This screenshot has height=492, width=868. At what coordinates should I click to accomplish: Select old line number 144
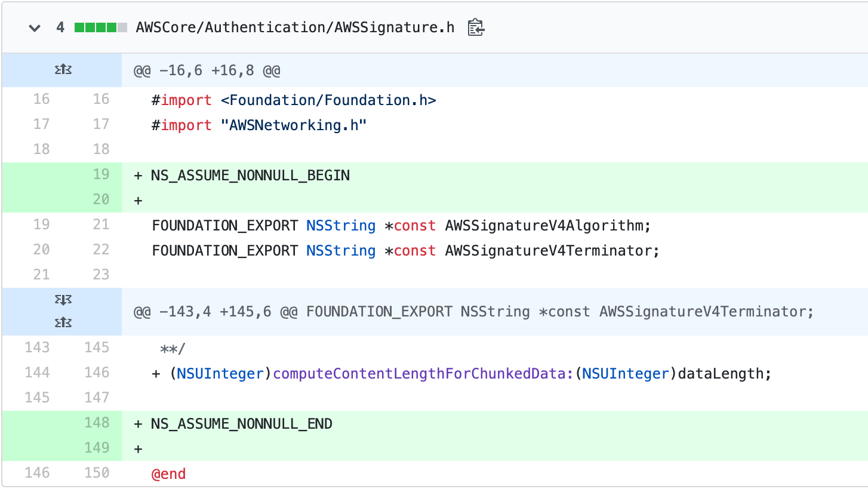37,373
